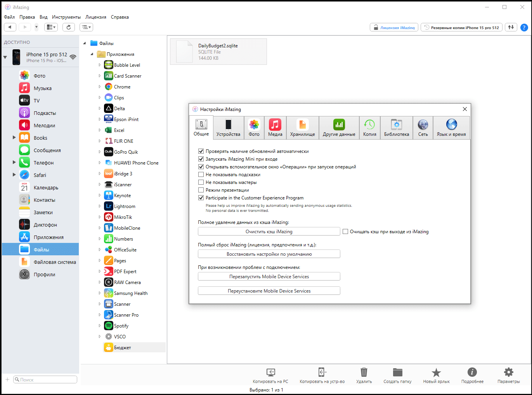This screenshot has height=395, width=532.
Task: Open the Инструменты menu
Action: pos(66,17)
